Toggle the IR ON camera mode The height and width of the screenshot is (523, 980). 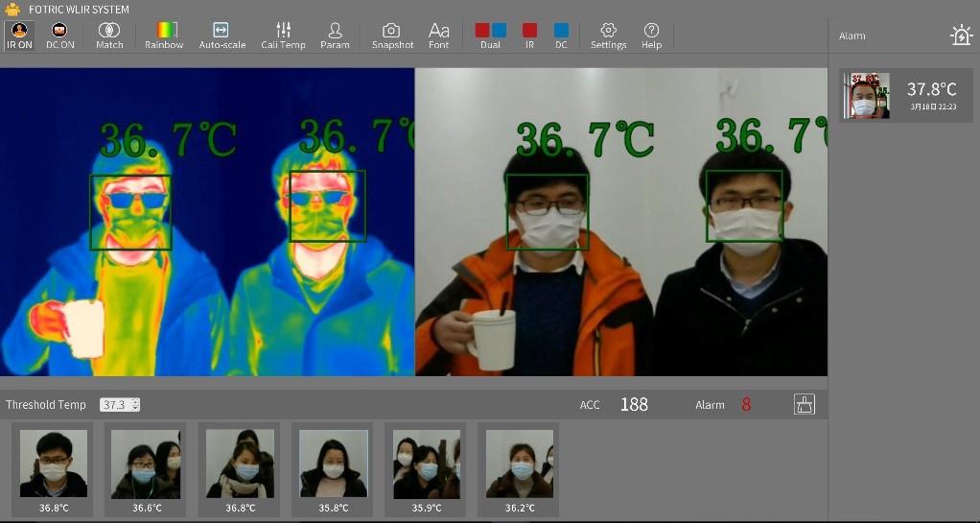pos(19,36)
